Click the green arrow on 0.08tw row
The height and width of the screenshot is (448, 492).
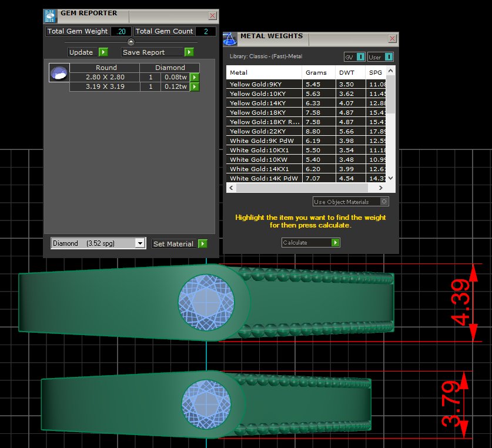coord(195,77)
